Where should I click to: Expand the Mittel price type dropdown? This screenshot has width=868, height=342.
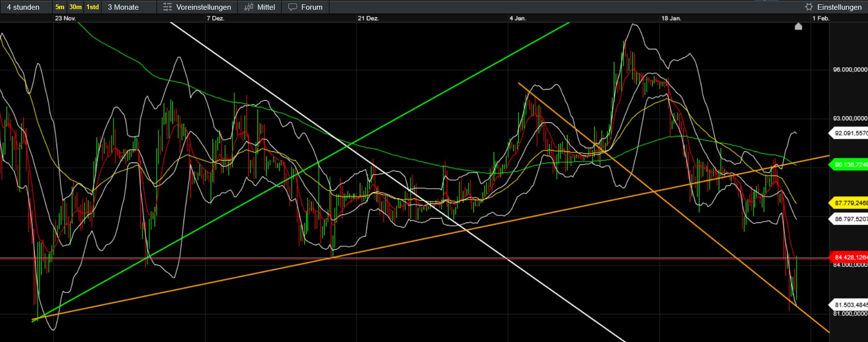266,7
